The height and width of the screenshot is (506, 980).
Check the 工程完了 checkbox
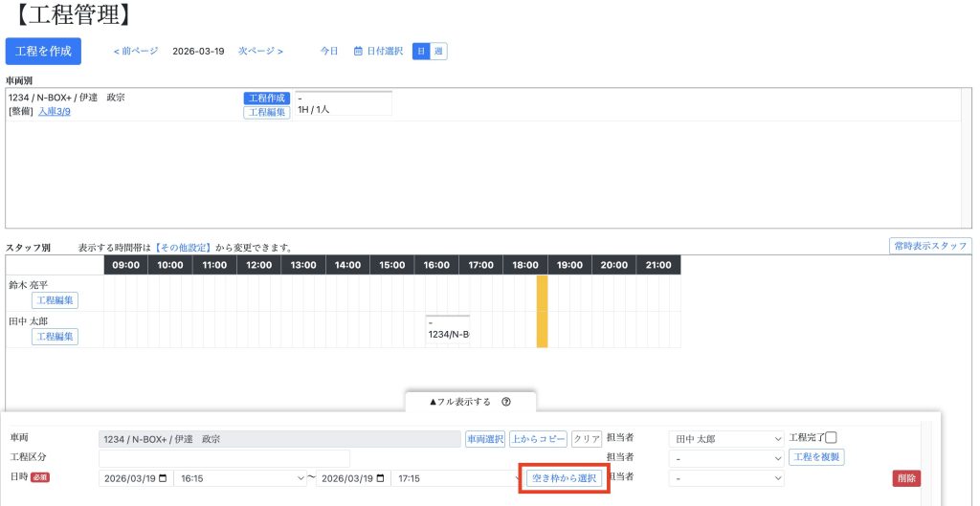(831, 437)
